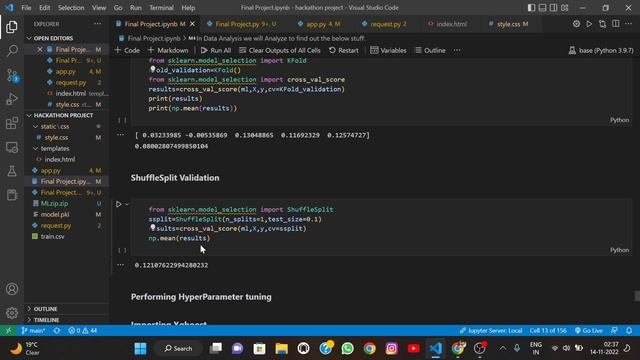
Task: Open the editor settings gear icon
Action: point(576,24)
